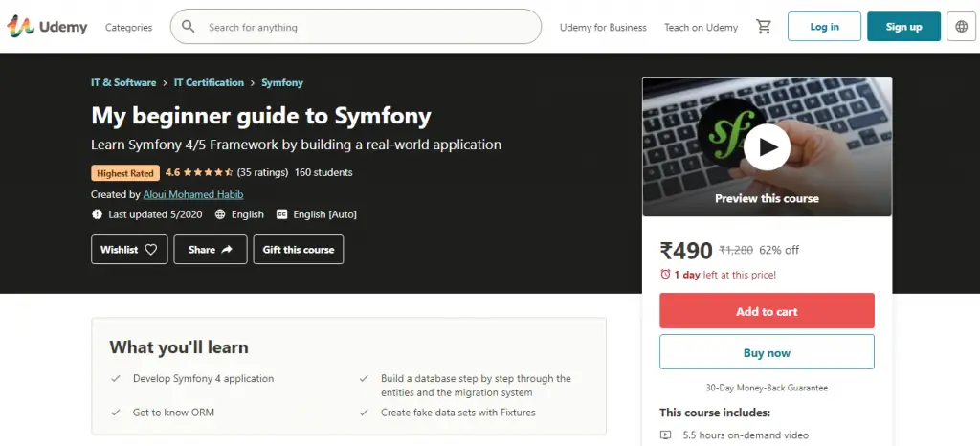The image size is (980, 446).
Task: Go to IT & Software breadcrumb
Action: click(123, 83)
